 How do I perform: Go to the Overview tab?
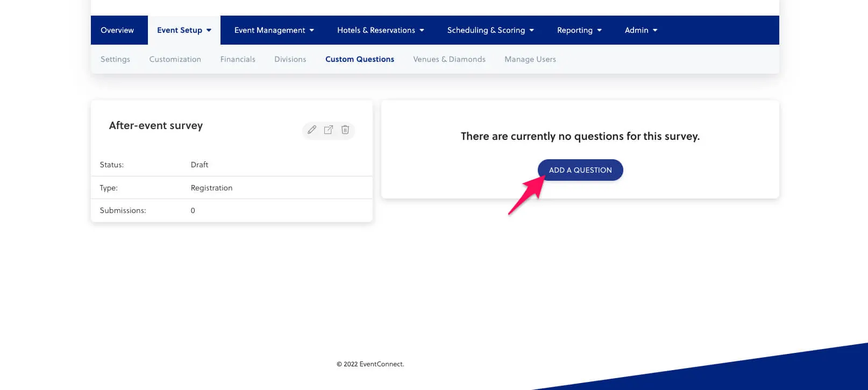117,30
